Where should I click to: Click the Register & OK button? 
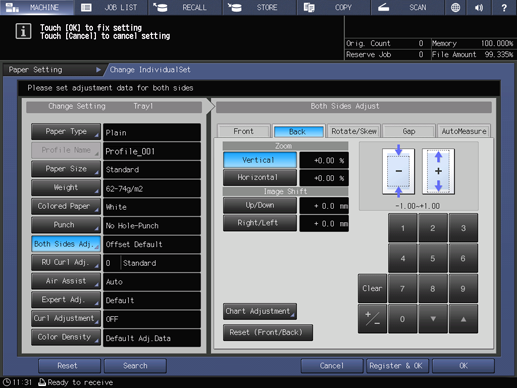pos(396,366)
